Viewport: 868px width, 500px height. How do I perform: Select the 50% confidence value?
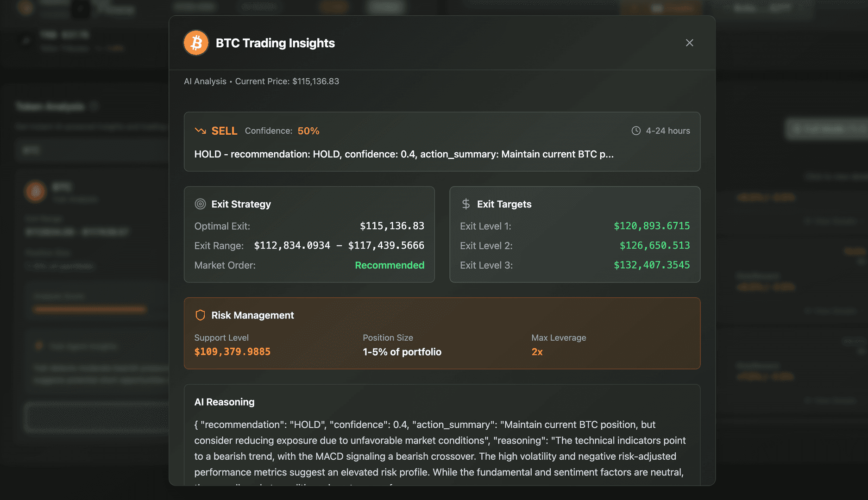(x=308, y=131)
